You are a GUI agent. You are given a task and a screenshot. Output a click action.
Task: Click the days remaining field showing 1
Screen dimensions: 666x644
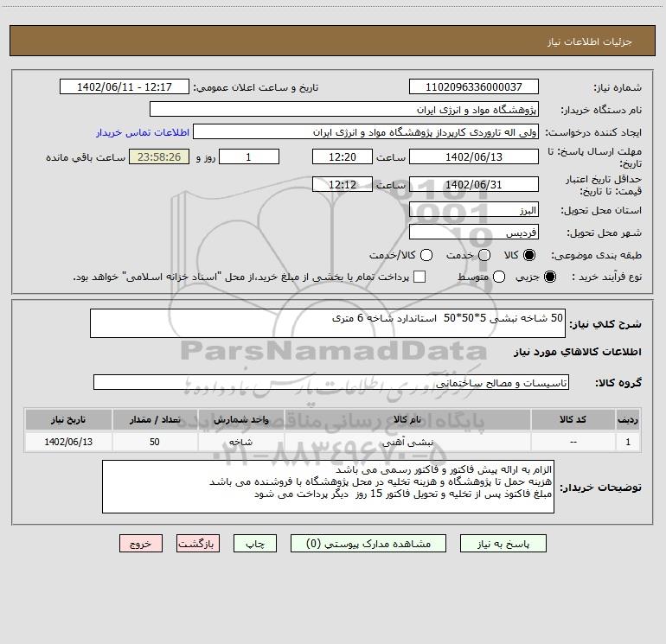coord(249,156)
